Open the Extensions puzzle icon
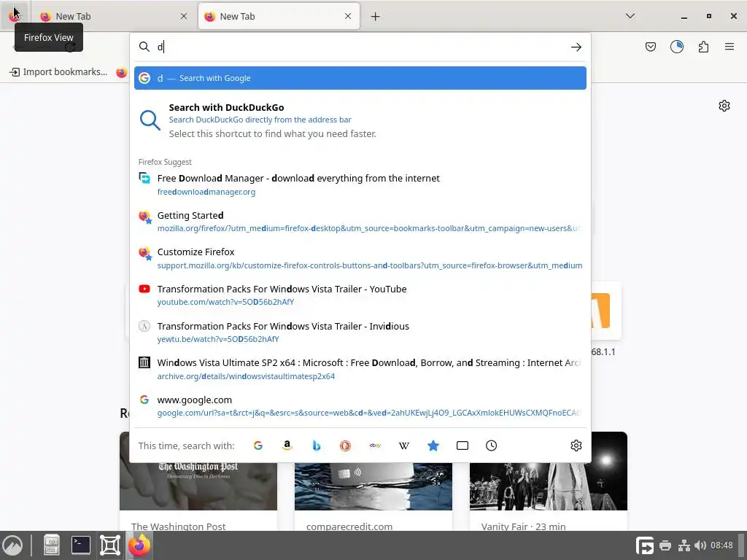 pyautogui.click(x=703, y=47)
